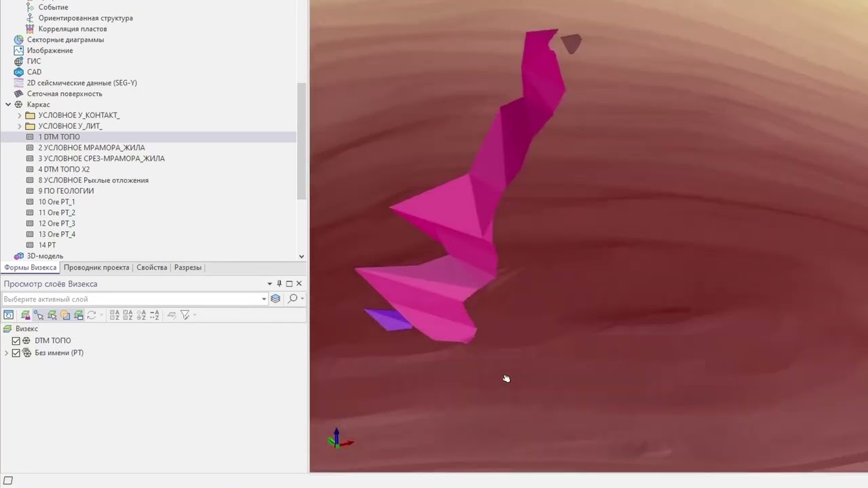Click the lock layers icon
Viewport: 868px width, 488px height.
[26, 315]
